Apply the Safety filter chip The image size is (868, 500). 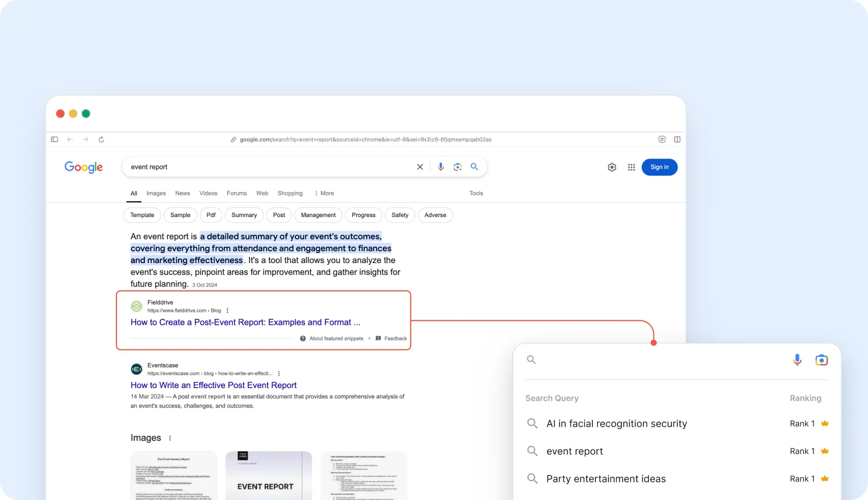[x=400, y=215]
